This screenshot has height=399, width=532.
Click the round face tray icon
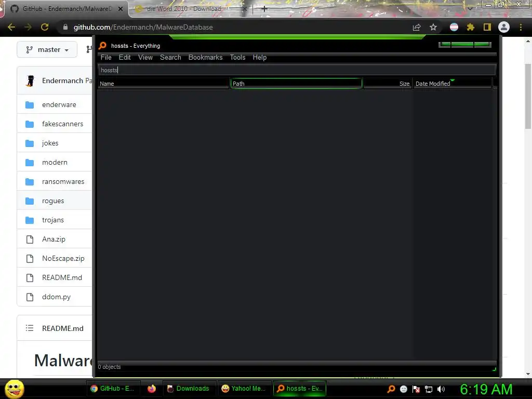[x=403, y=389]
